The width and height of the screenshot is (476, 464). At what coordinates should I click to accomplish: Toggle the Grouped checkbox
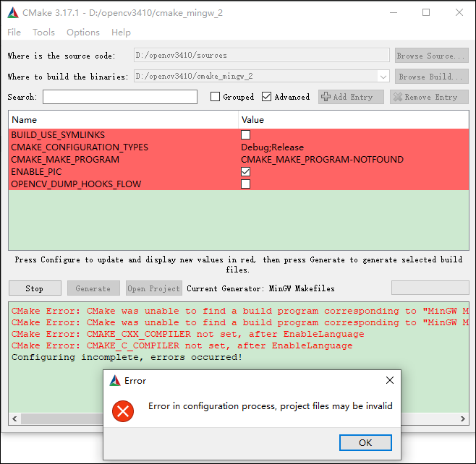click(216, 97)
